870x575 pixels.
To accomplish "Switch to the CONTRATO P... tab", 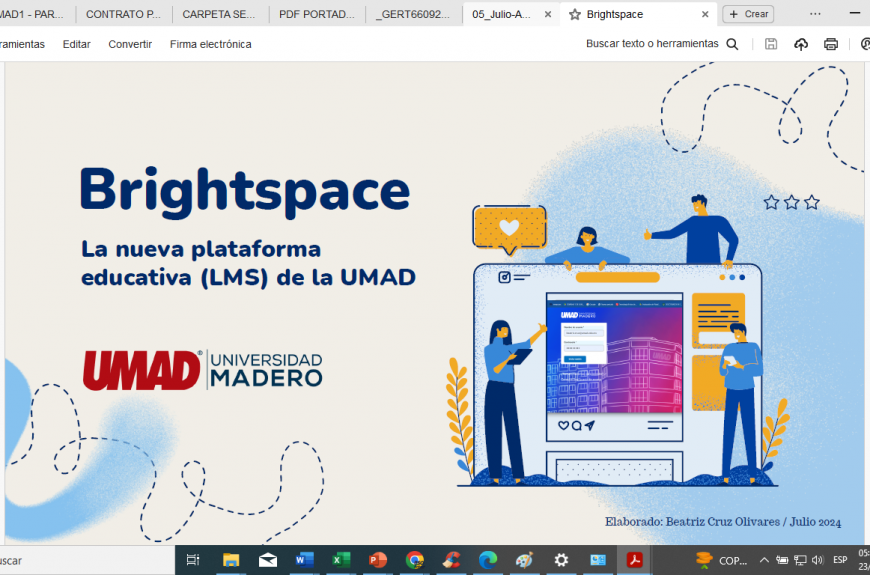I will point(123,14).
